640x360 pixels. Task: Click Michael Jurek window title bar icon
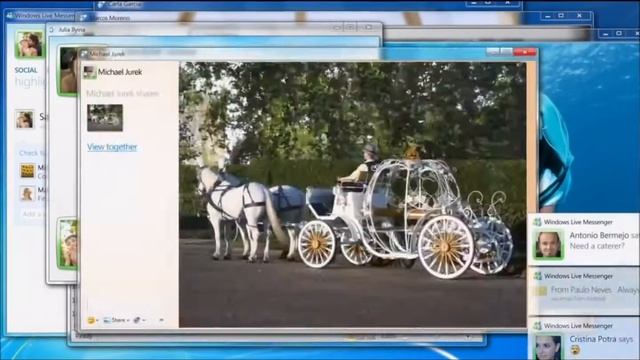click(84, 53)
